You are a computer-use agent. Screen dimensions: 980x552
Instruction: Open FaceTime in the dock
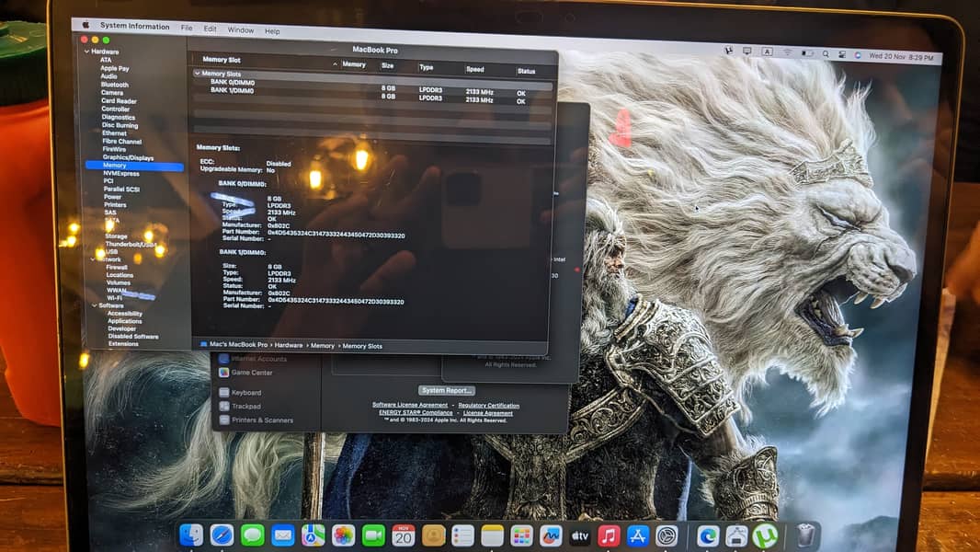click(373, 535)
